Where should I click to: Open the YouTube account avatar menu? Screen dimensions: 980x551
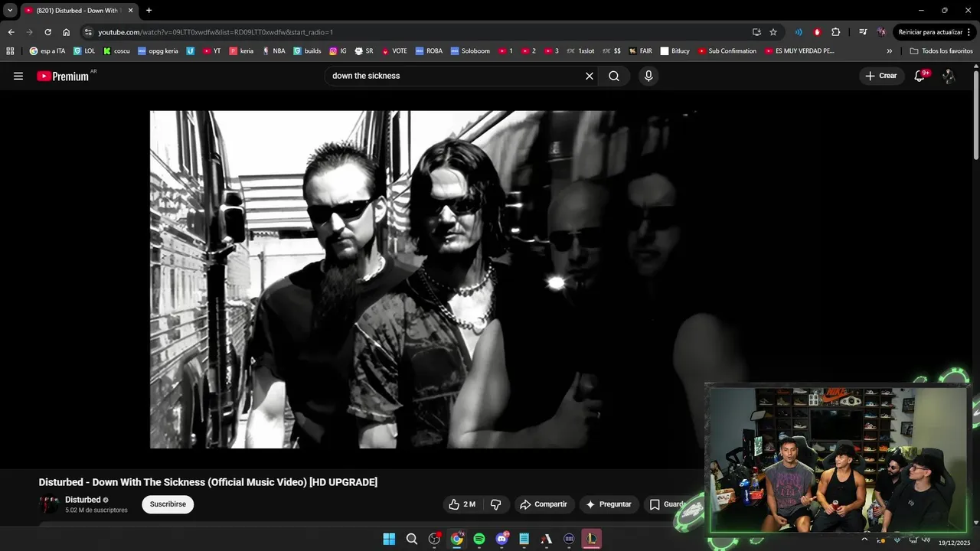pyautogui.click(x=949, y=76)
